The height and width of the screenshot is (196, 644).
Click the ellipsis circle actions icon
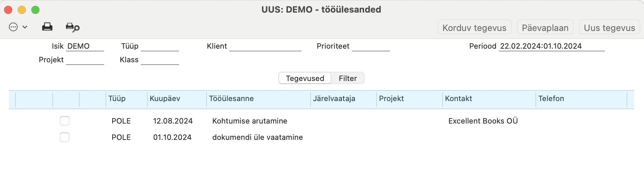[x=13, y=27]
